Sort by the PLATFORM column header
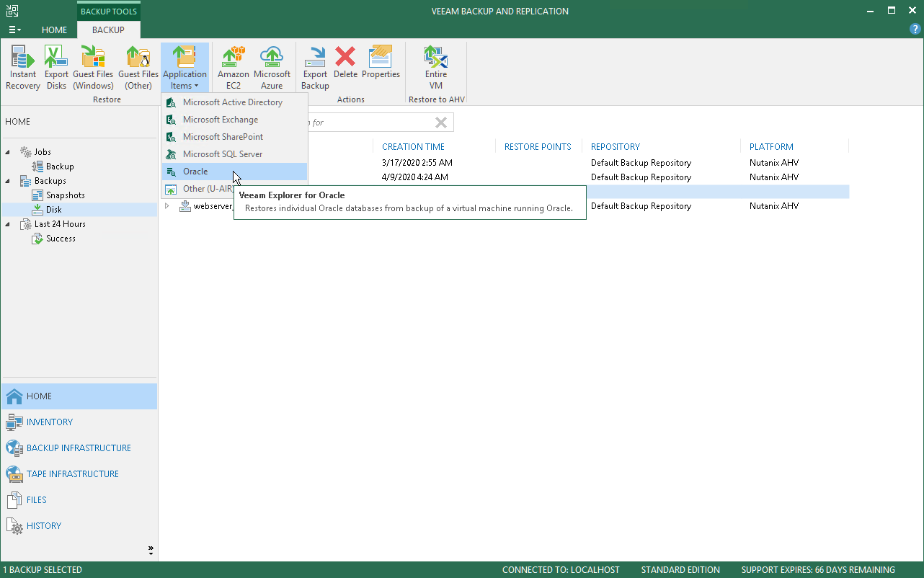 (x=771, y=147)
